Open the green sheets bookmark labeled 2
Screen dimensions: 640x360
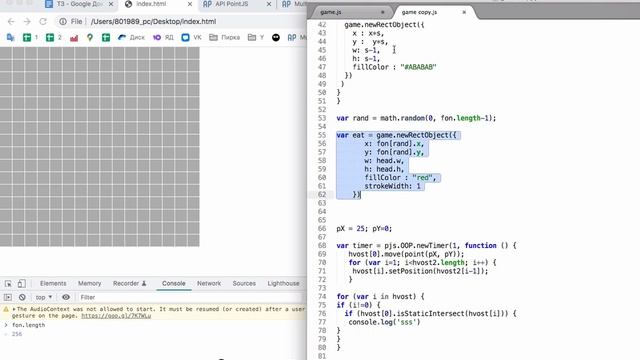[x=53, y=38]
